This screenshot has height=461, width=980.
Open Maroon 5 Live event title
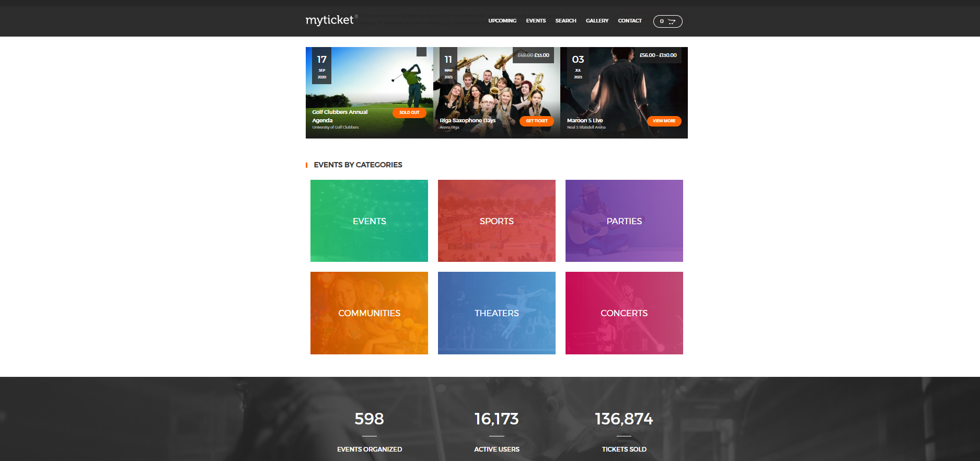click(x=585, y=120)
